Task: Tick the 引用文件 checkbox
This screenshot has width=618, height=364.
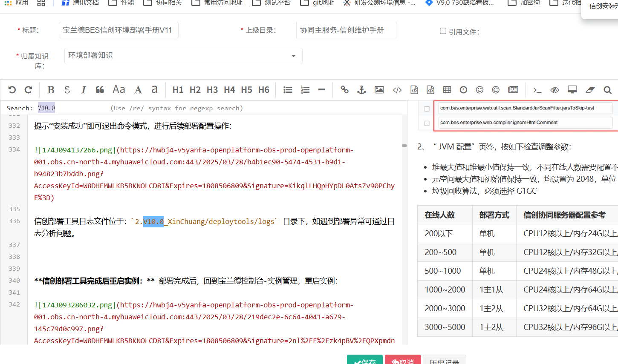Action: point(443,31)
